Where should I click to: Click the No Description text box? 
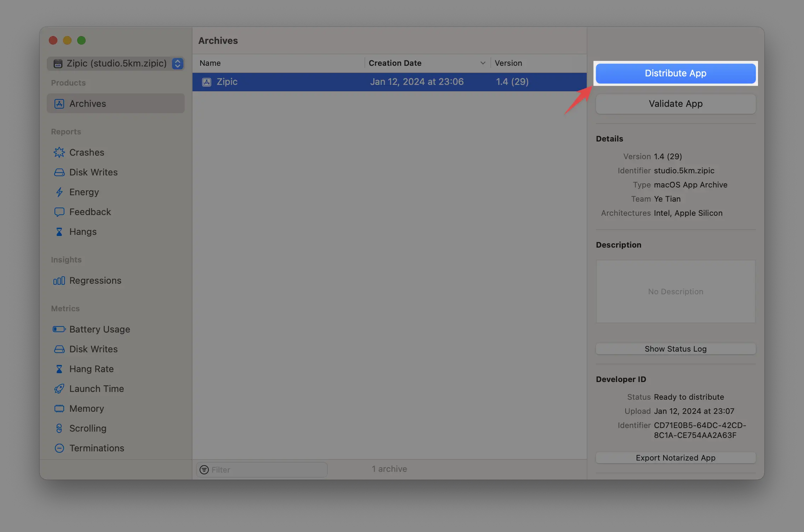coord(676,291)
